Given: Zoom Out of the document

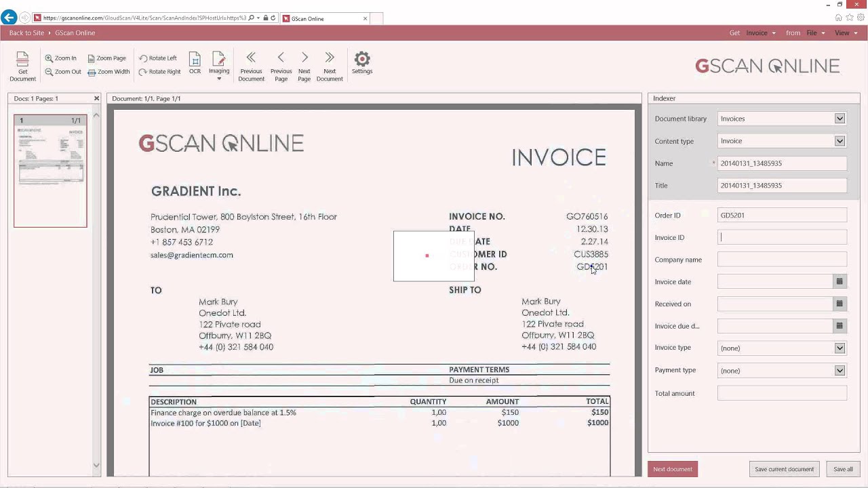Looking at the screenshot, I should [x=62, y=72].
